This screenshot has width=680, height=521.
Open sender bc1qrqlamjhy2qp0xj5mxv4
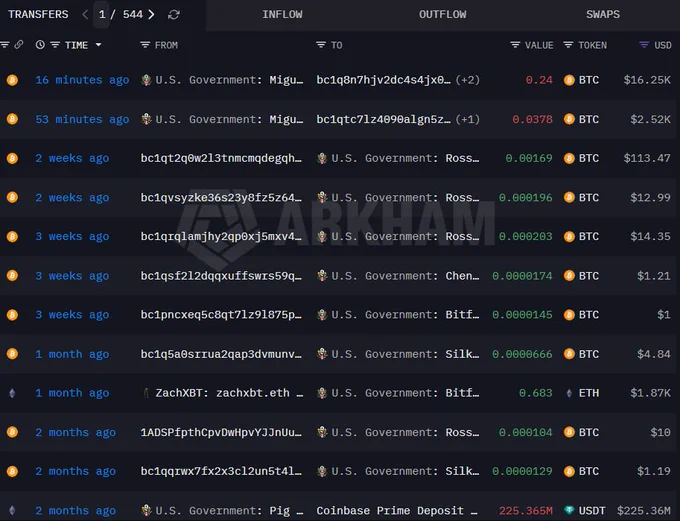221,236
